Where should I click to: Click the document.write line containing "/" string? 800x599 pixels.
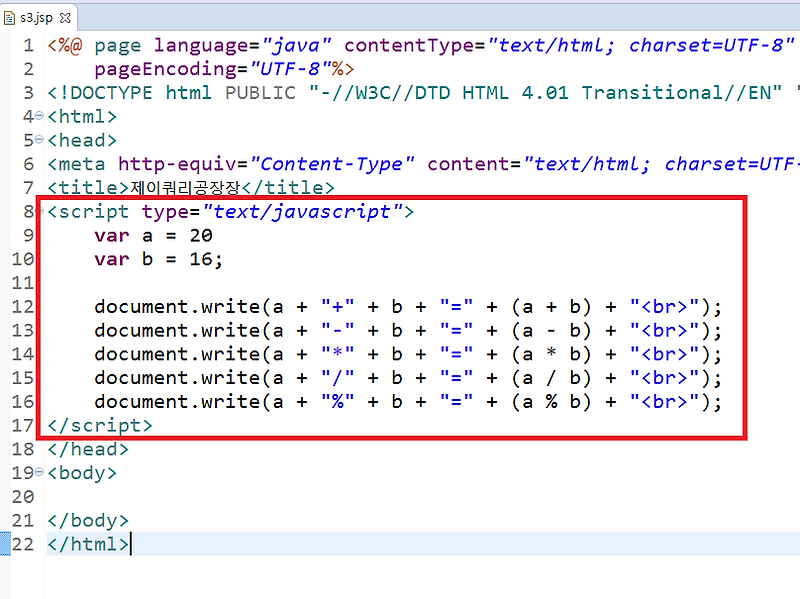(408, 378)
